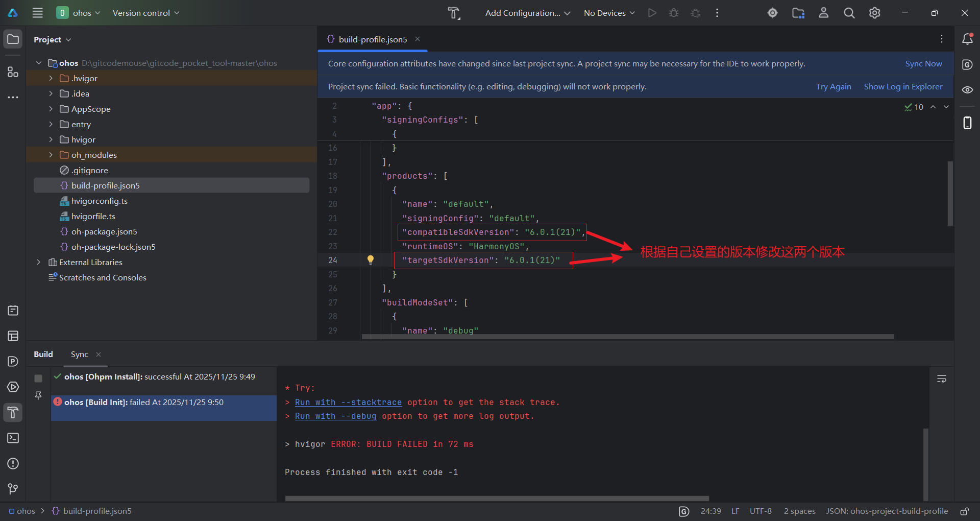Click the target circle icon in toolbar
This screenshot has height=521, width=980.
point(773,13)
